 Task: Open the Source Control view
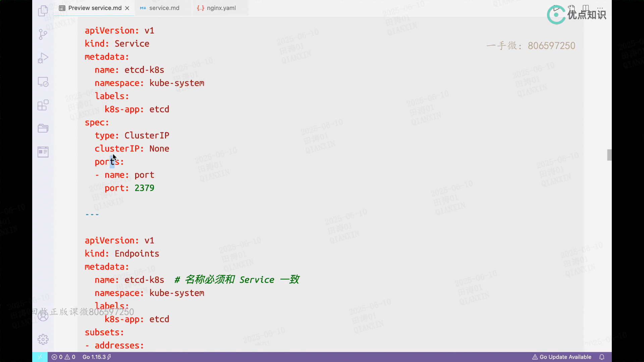pos(43,34)
